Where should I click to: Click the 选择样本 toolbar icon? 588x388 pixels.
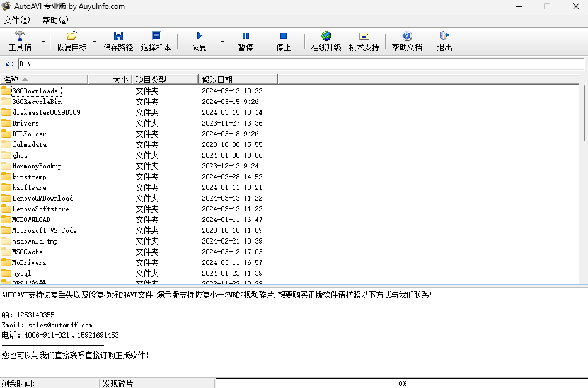click(x=156, y=37)
